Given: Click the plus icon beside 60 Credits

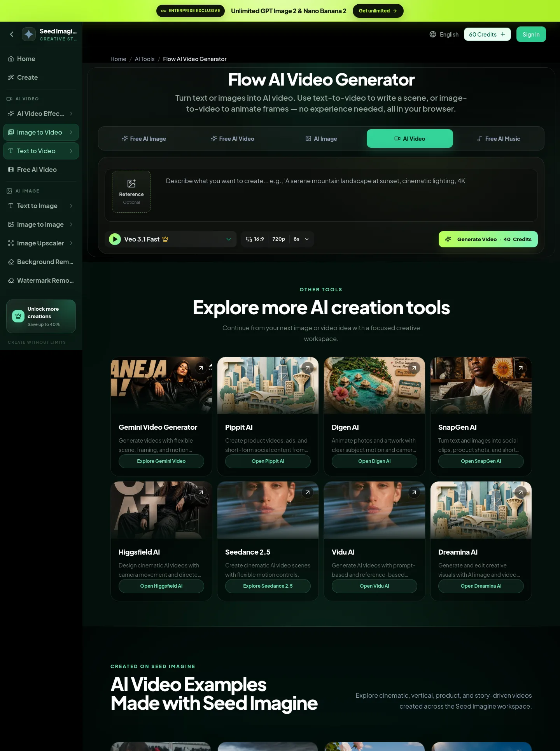Looking at the screenshot, I should pos(503,34).
